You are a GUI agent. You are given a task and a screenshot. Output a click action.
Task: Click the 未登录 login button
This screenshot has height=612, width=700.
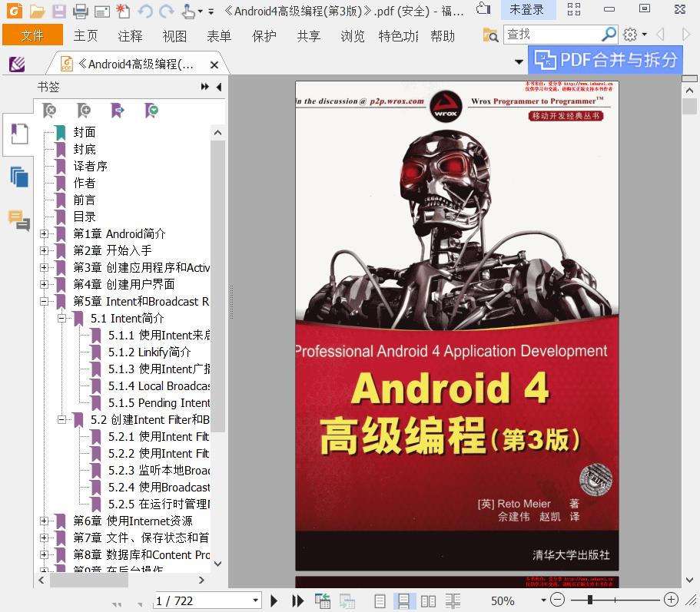pos(527,9)
